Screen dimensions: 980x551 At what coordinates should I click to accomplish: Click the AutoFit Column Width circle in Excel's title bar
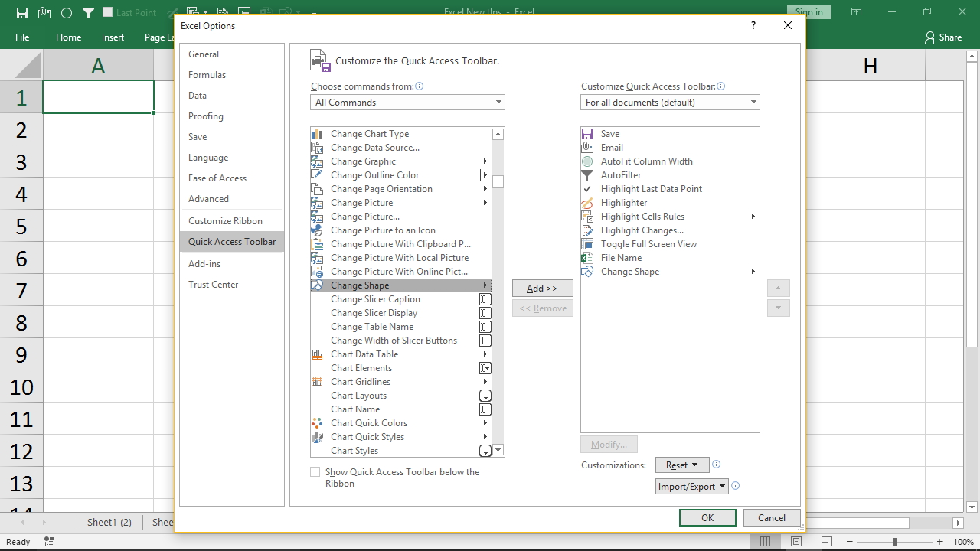pyautogui.click(x=67, y=13)
